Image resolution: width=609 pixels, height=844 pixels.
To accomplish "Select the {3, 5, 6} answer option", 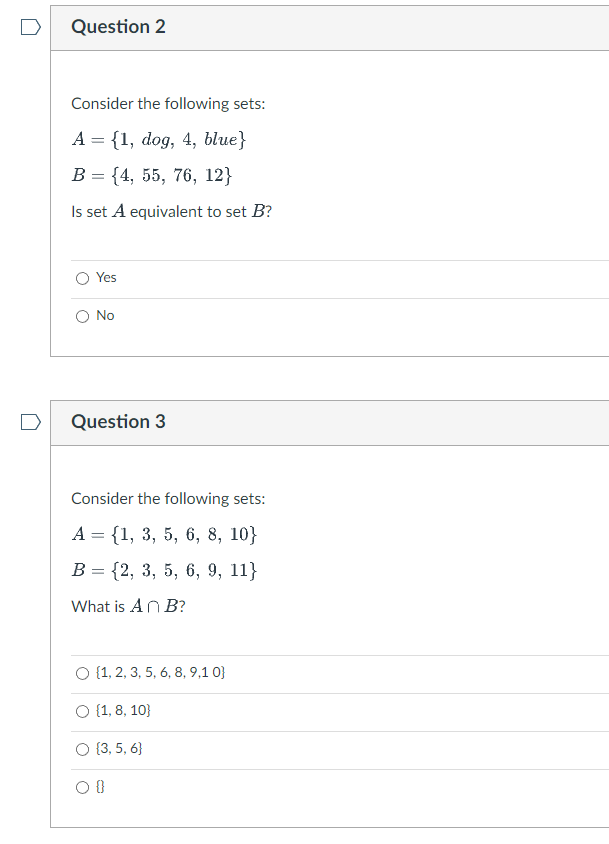I will 82,748.
